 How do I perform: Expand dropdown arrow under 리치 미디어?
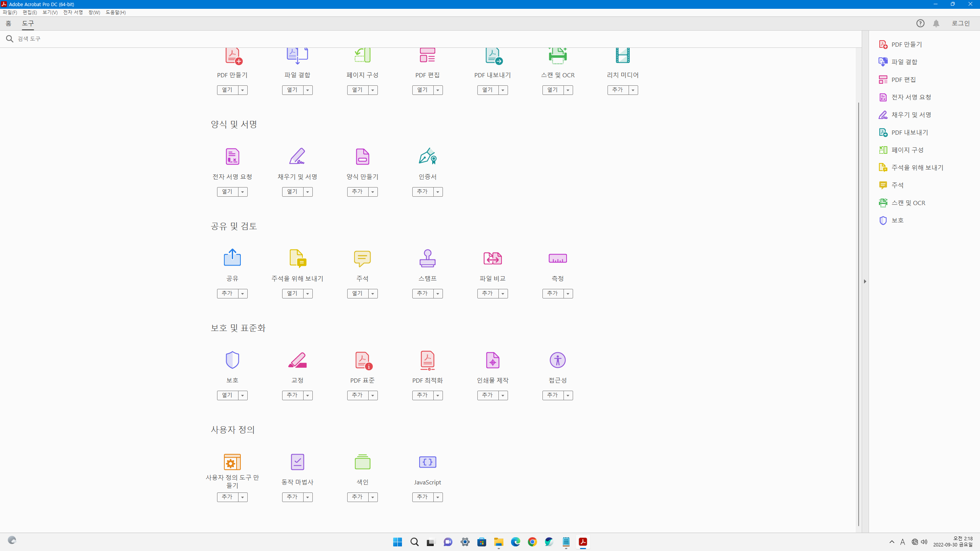pos(633,90)
